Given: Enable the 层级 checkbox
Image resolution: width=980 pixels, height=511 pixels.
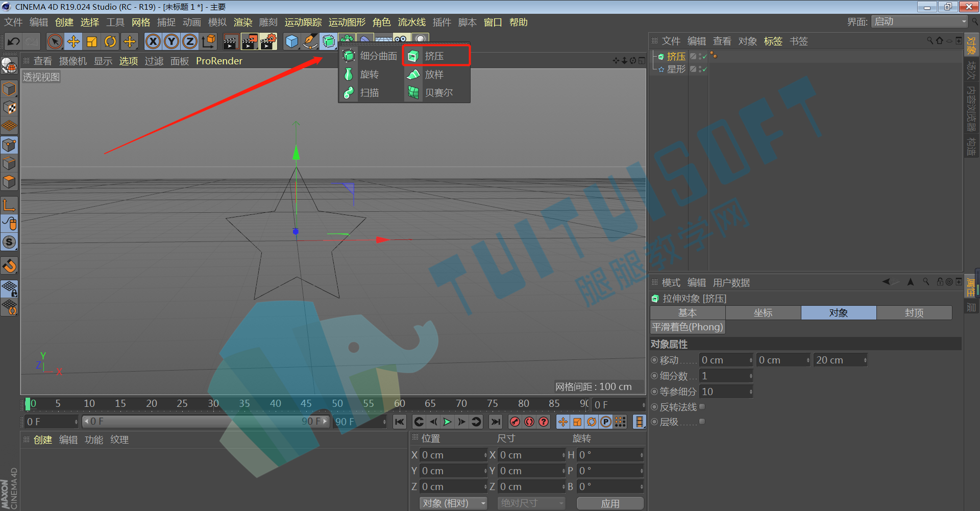Looking at the screenshot, I should (x=702, y=422).
